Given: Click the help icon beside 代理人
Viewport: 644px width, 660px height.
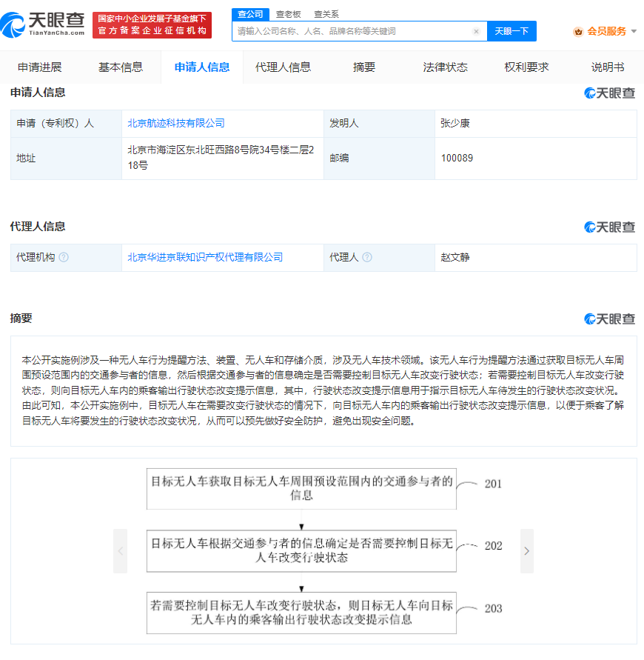Looking at the screenshot, I should pos(367,257).
